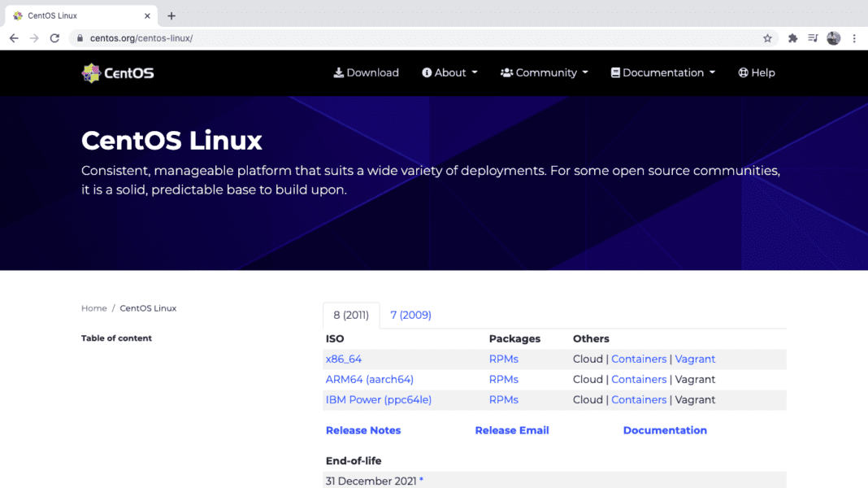Bookmark this page using the star icon
Viewport: 868px width, 488px height.
pos(767,37)
